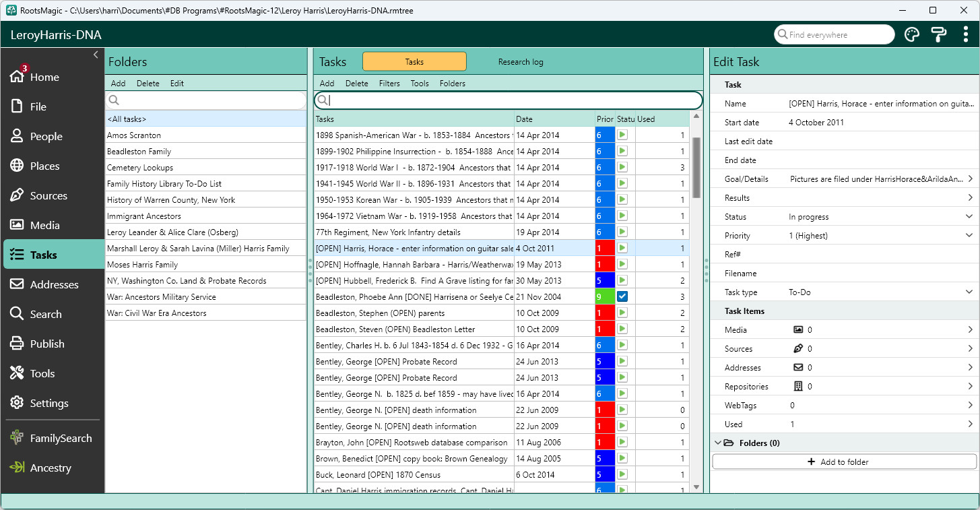Collapse the Folders (0) section

pos(717,443)
